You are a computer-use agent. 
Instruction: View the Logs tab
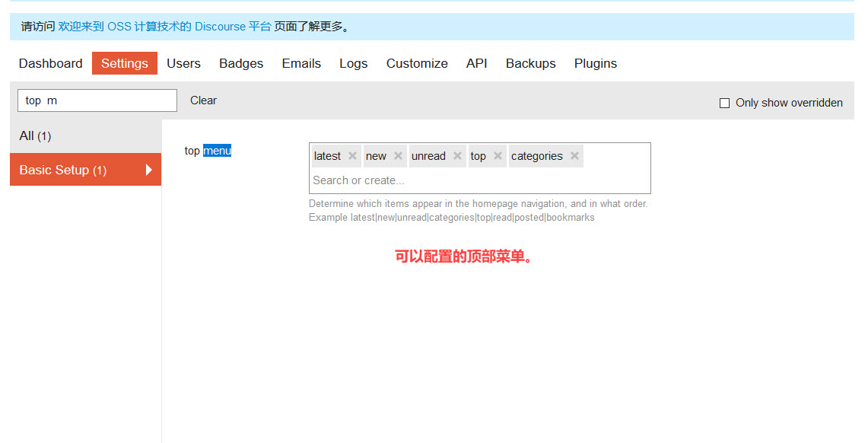coord(353,63)
